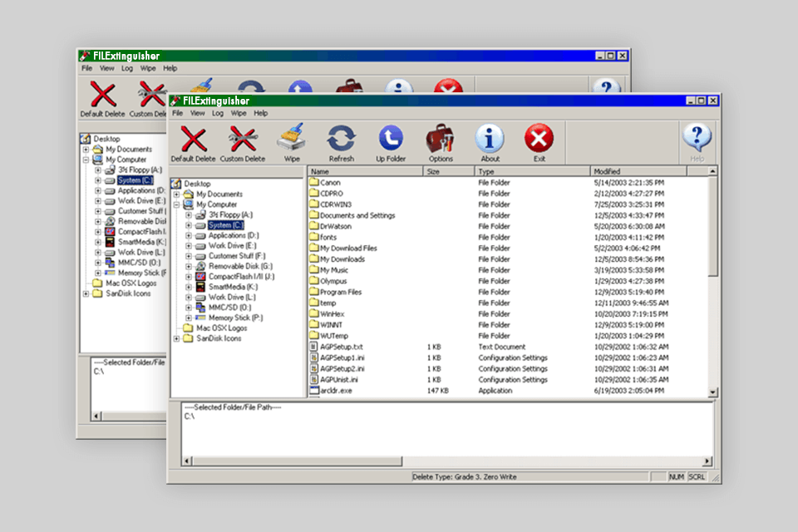
Task: Click file list scroll down arrow
Action: [712, 392]
